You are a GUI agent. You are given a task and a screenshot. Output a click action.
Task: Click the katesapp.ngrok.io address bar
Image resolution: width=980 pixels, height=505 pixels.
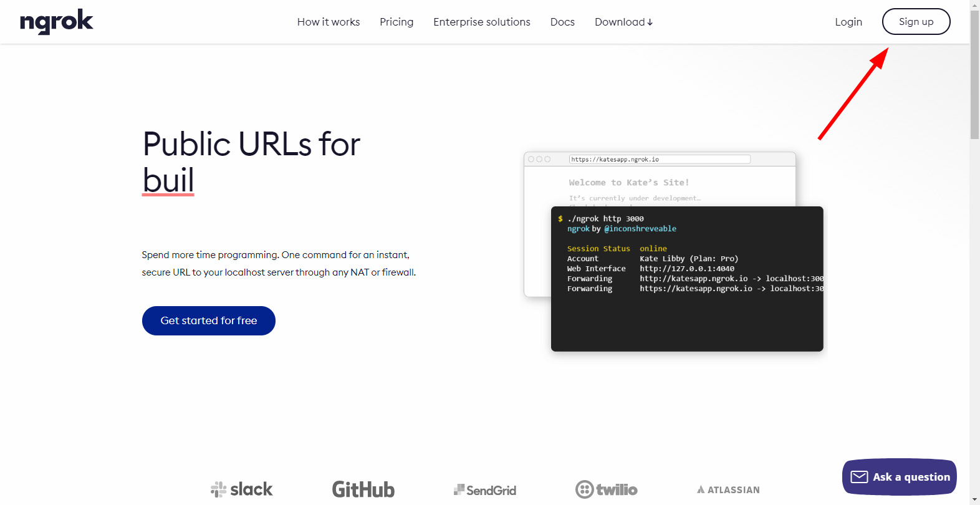[659, 160]
